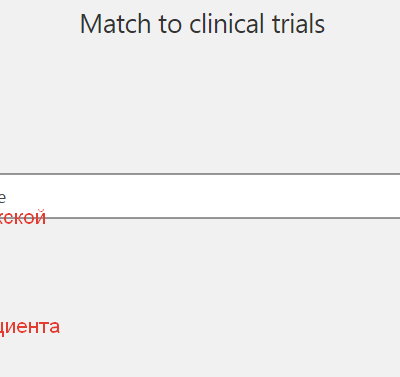Click the "Match to clinical trials" heading
The image size is (400, 377).
(202, 24)
